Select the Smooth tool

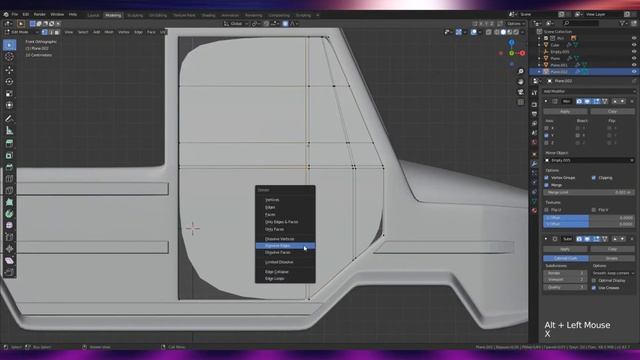coord(9,225)
